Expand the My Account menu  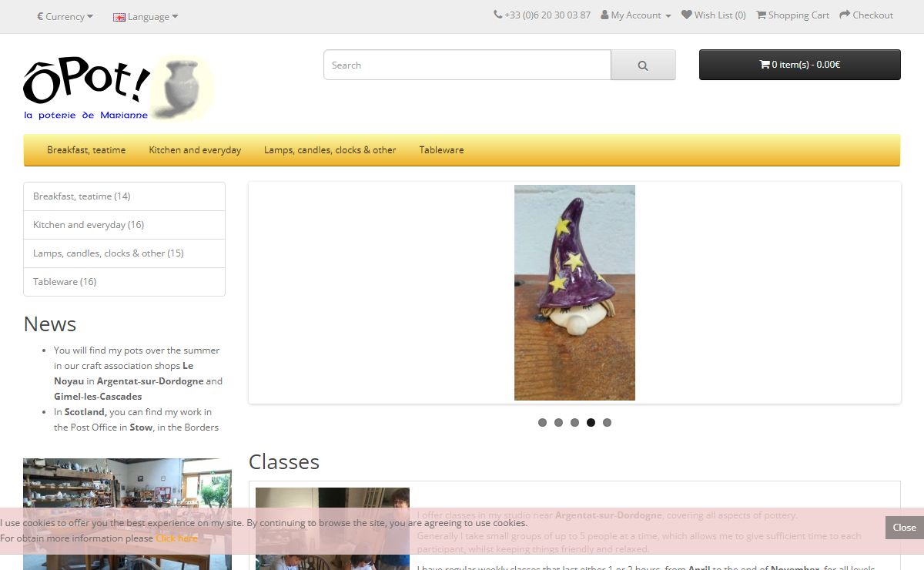[636, 15]
